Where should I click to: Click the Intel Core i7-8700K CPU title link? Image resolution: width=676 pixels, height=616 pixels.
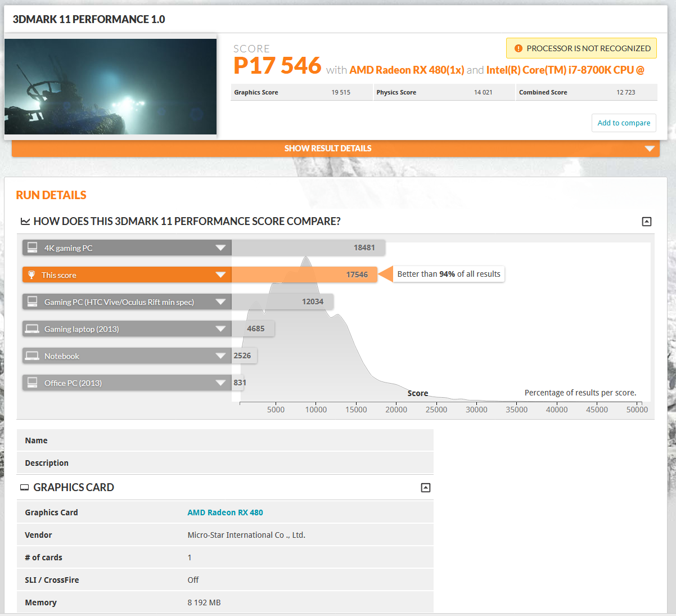click(565, 70)
